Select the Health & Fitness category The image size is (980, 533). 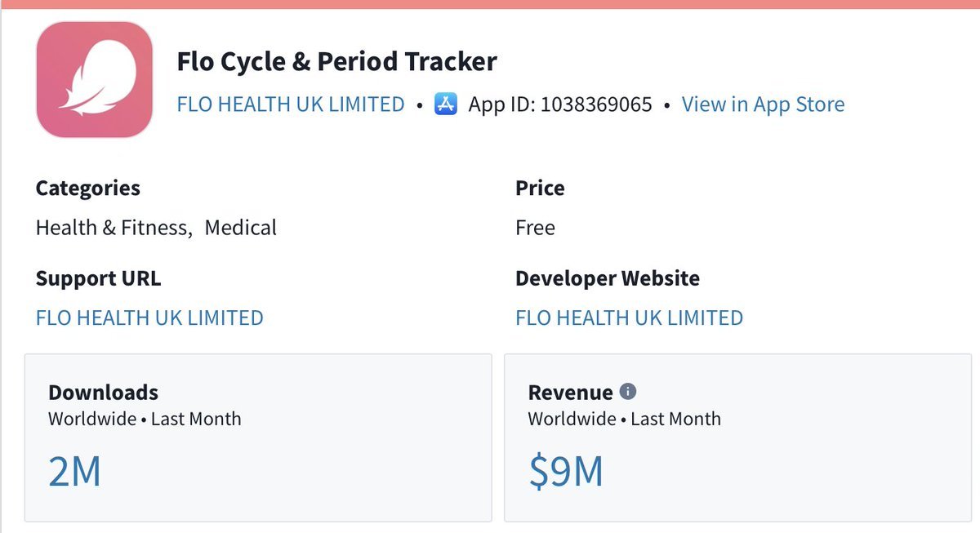pos(113,227)
